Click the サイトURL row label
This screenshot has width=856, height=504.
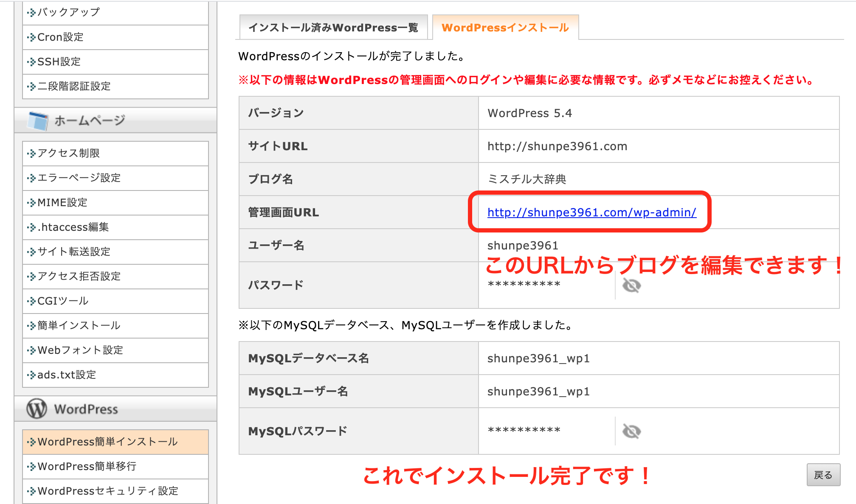(x=278, y=146)
